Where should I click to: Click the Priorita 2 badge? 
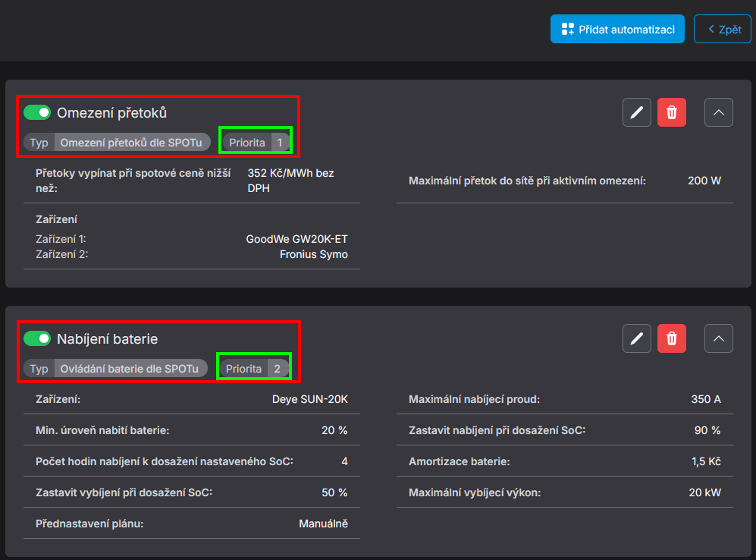pos(254,369)
